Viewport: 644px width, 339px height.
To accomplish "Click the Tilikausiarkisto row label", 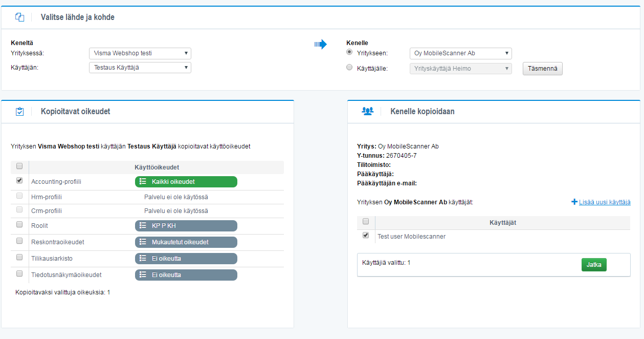I will (x=52, y=259).
